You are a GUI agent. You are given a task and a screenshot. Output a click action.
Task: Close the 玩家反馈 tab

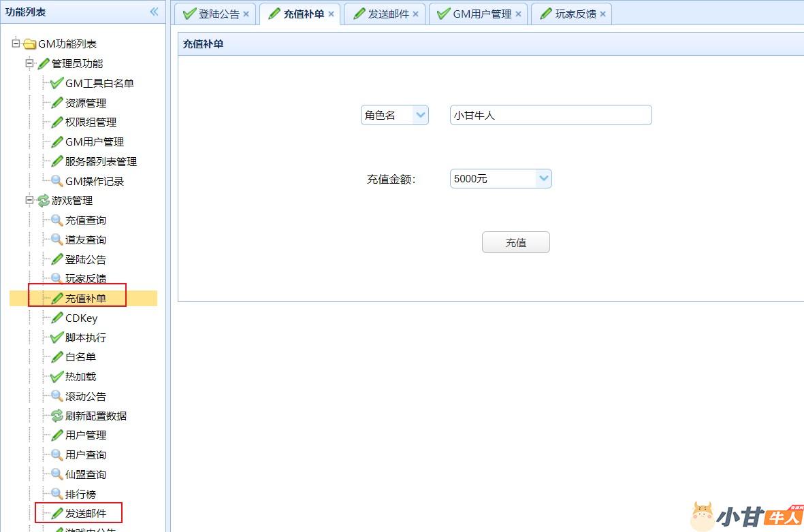602,14
